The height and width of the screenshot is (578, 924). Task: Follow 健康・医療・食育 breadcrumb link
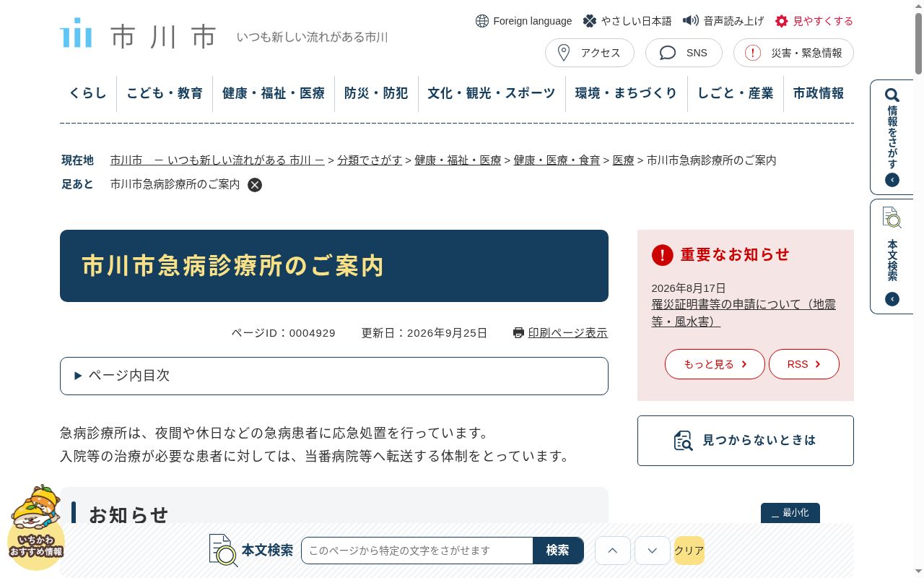557,160
